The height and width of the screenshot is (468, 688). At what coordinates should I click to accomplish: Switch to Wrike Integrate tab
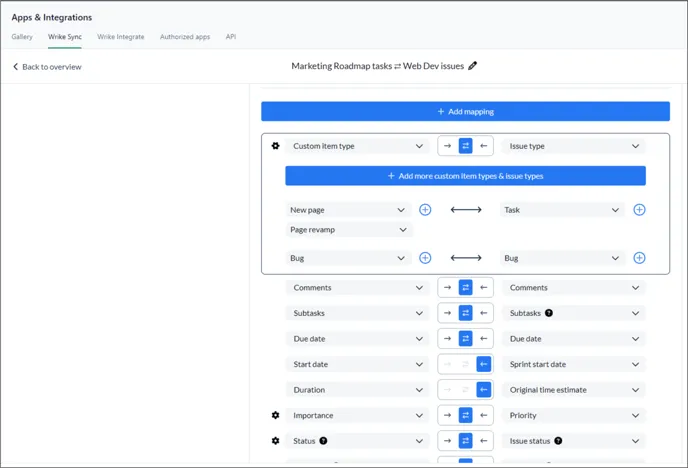click(121, 37)
